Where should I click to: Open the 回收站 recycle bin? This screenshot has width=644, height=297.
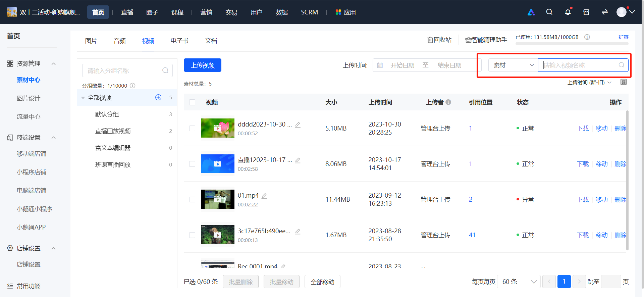(x=439, y=40)
